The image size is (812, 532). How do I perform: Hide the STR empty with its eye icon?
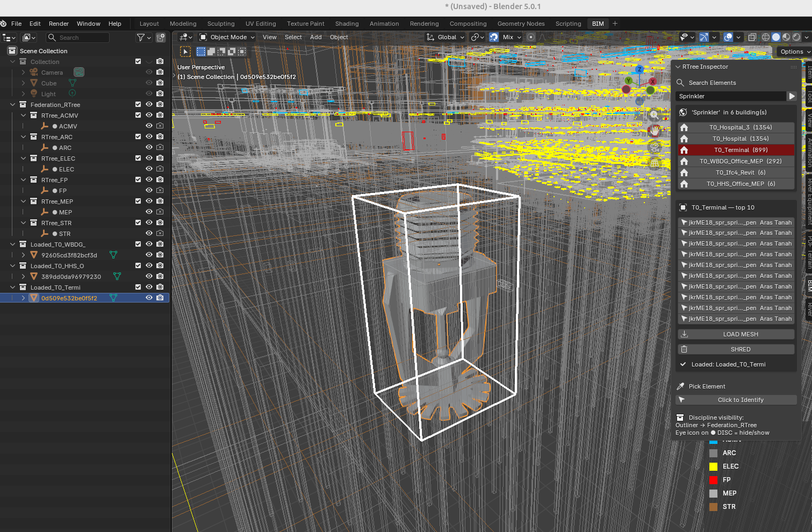[x=149, y=233]
